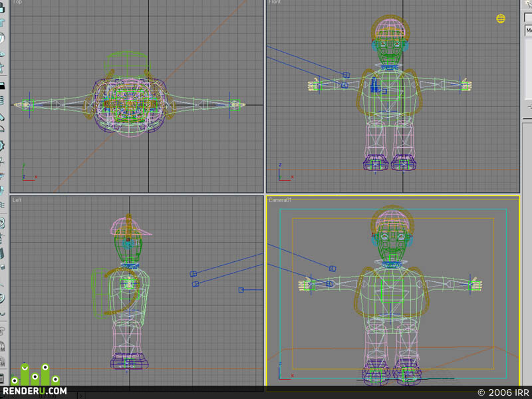This screenshot has height=399, width=532.
Task: Click the Camera01 viewport label
Action: tap(280, 200)
